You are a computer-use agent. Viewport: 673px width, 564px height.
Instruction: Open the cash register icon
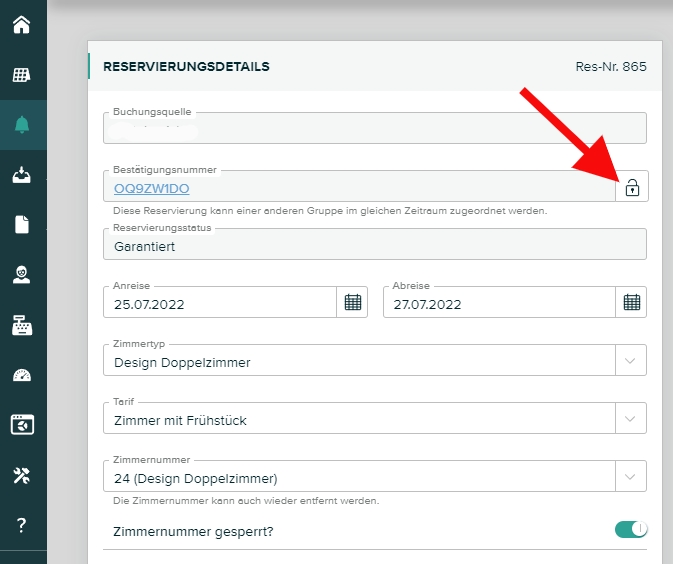[x=22, y=325]
